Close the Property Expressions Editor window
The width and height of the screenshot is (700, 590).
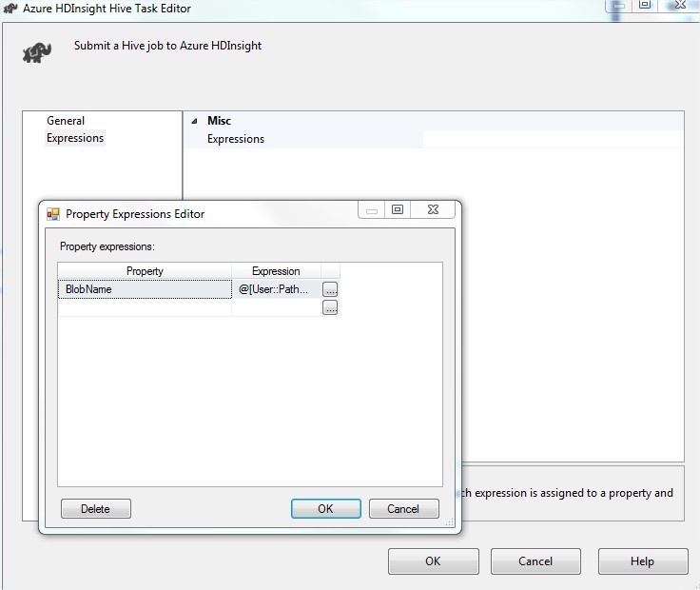(x=433, y=209)
